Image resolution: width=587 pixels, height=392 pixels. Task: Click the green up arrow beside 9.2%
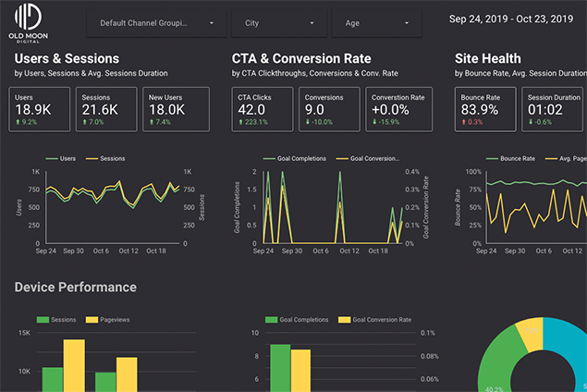tap(18, 122)
